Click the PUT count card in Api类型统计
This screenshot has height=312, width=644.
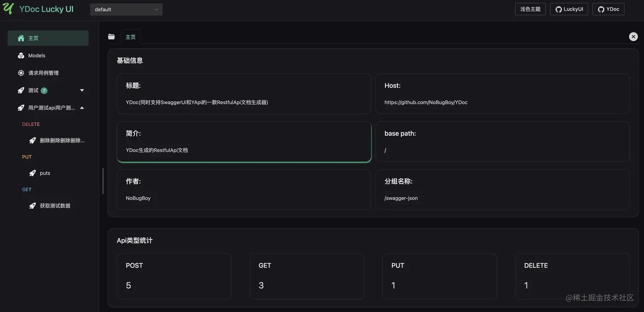(x=440, y=277)
